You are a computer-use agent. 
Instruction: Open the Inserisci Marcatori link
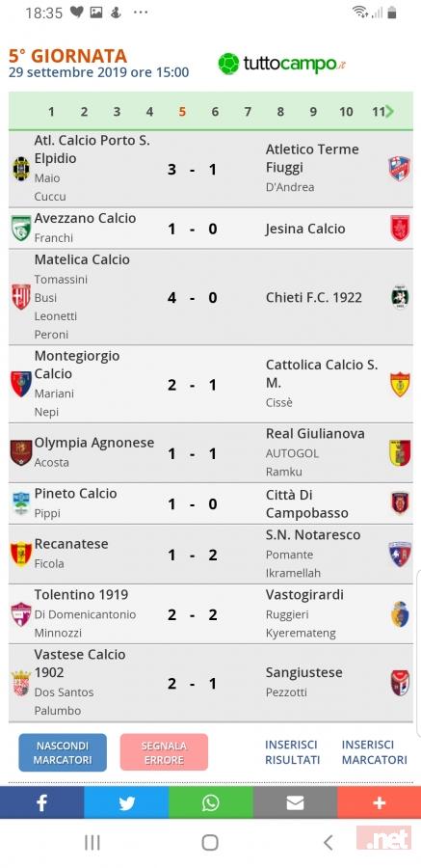point(375,752)
